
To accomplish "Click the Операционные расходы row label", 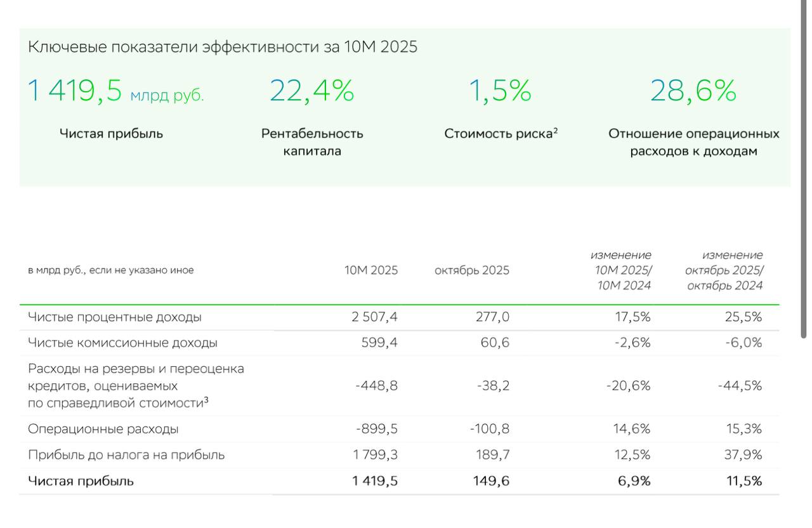I will (x=103, y=429).
